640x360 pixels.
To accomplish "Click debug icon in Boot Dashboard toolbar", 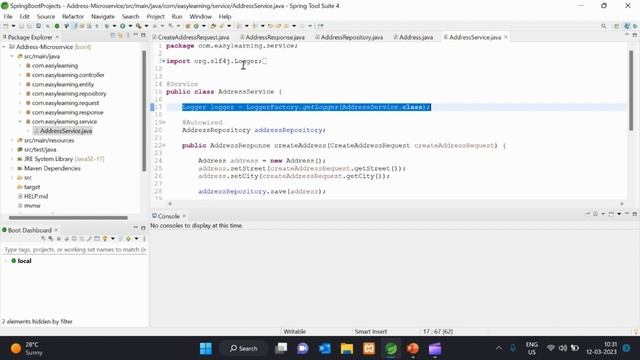I will pos(51,238).
